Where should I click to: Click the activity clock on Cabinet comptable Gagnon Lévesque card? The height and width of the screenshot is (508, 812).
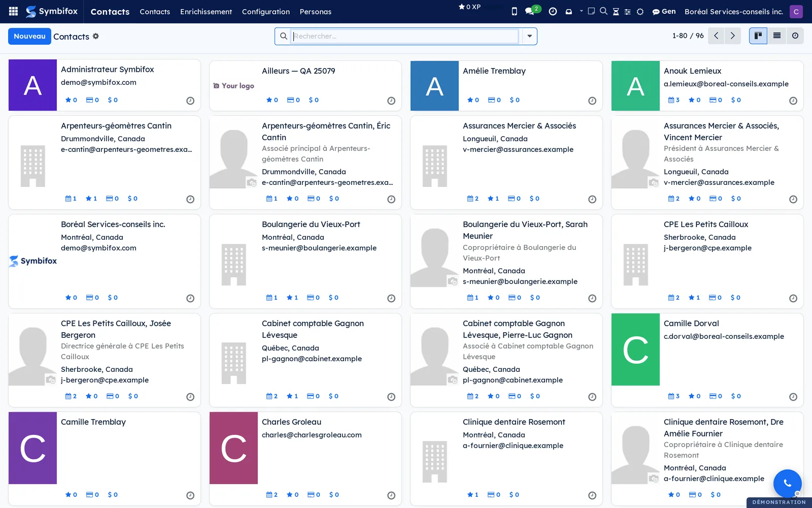pos(391,397)
